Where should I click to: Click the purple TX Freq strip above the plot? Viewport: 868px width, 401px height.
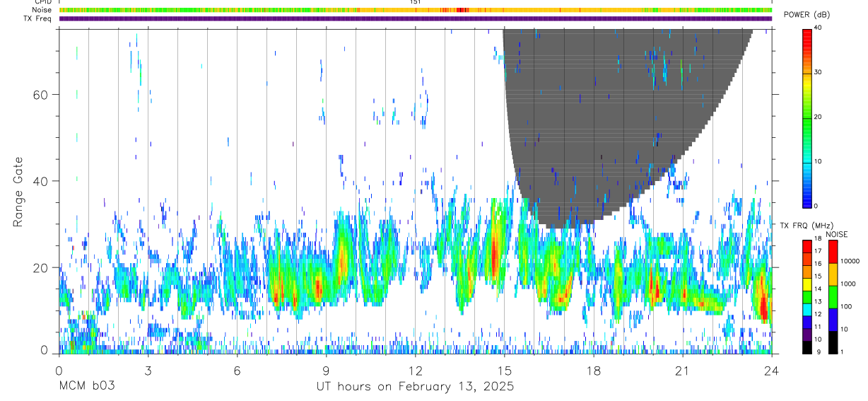(415, 18)
